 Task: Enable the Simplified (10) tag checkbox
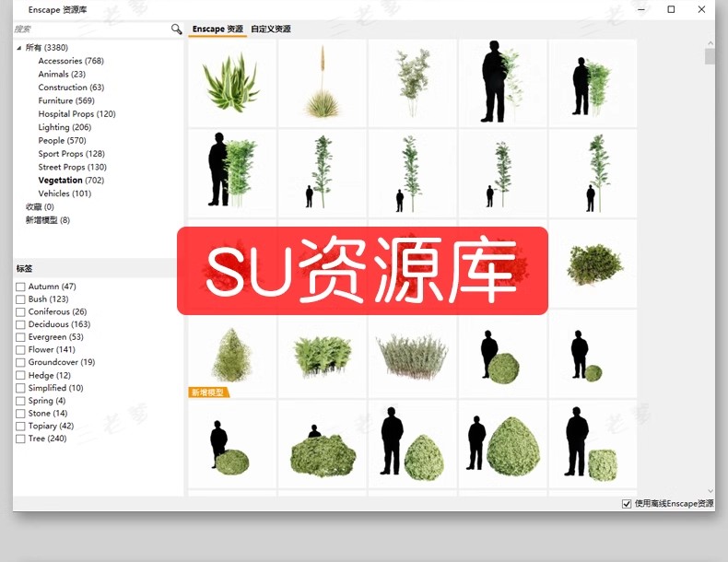[20, 388]
